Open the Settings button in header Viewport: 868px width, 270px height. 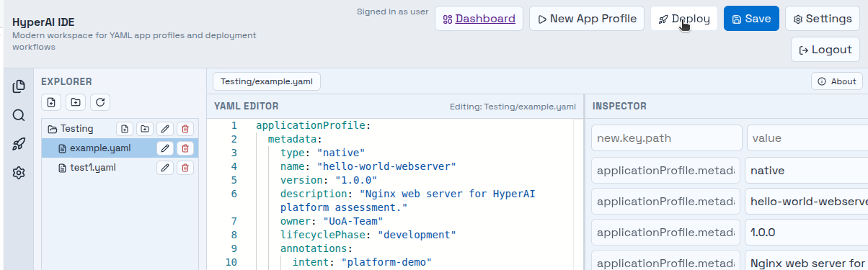coord(823,19)
